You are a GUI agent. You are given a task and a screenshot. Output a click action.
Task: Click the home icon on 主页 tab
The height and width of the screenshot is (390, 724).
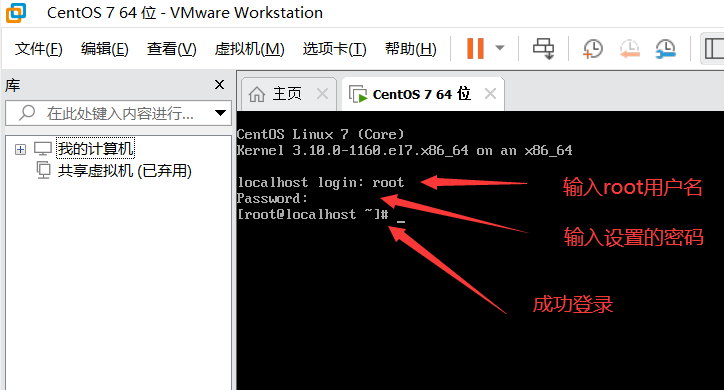tap(257, 94)
